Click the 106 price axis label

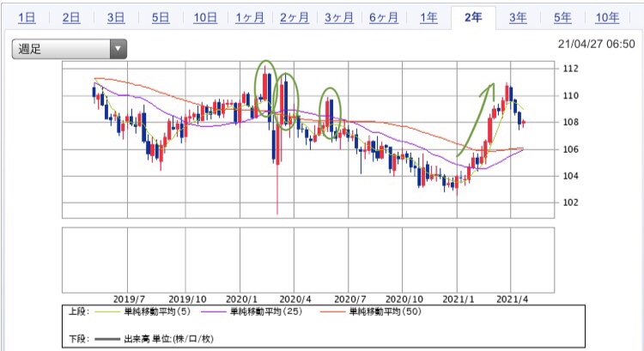(x=570, y=149)
